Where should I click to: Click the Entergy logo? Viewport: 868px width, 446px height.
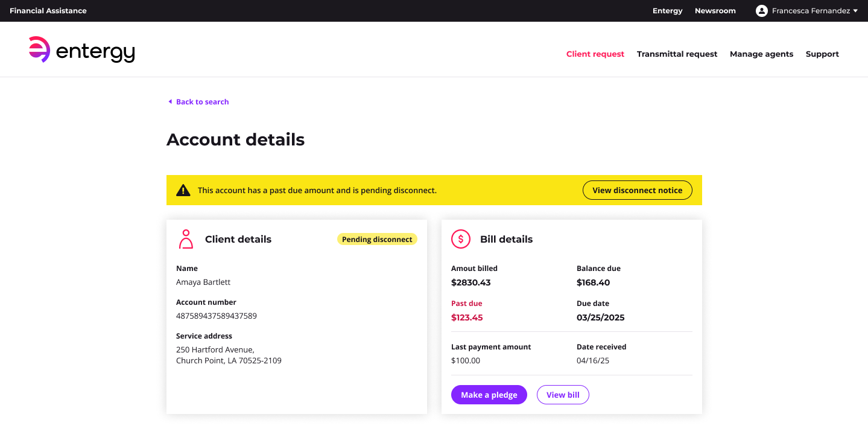coord(81,50)
